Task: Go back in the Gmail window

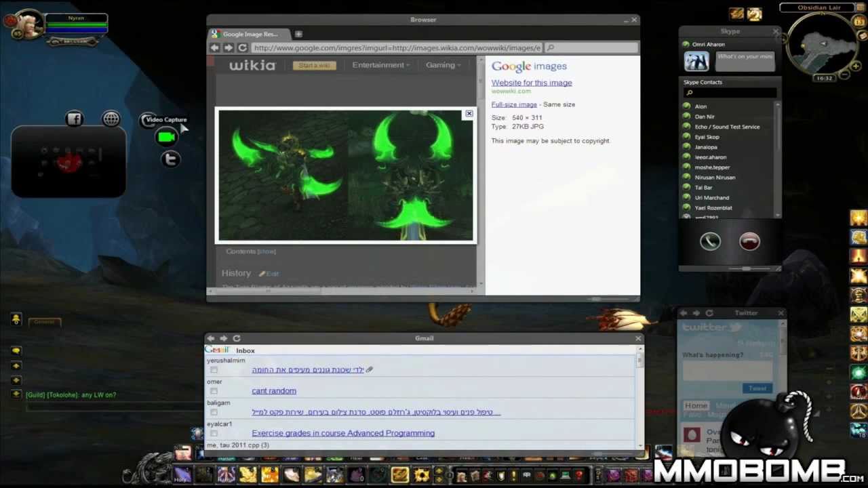Action: click(x=210, y=338)
